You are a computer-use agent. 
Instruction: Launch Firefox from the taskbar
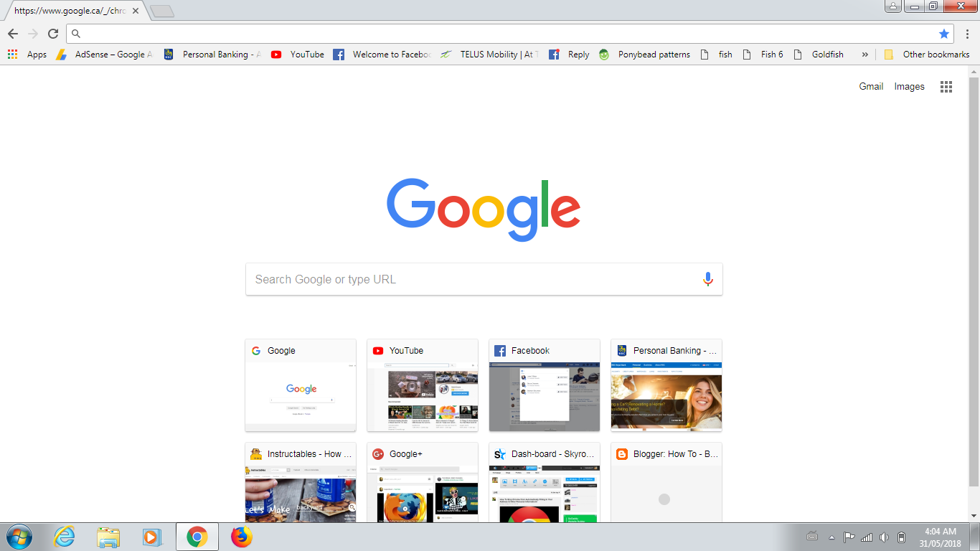[242, 537]
